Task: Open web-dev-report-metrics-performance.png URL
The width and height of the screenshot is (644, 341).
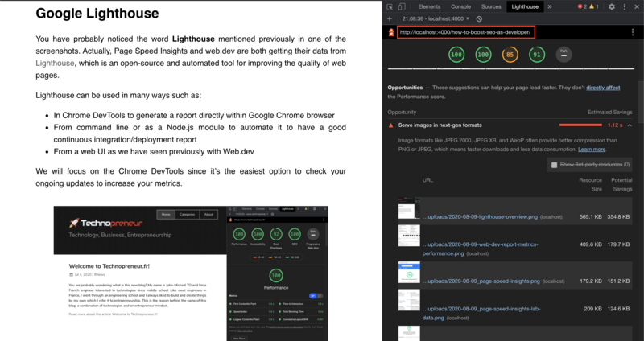Action: coord(480,249)
